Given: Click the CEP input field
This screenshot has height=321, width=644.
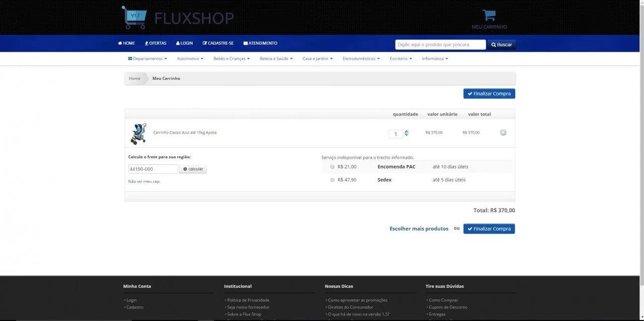Looking at the screenshot, I should pyautogui.click(x=153, y=169).
